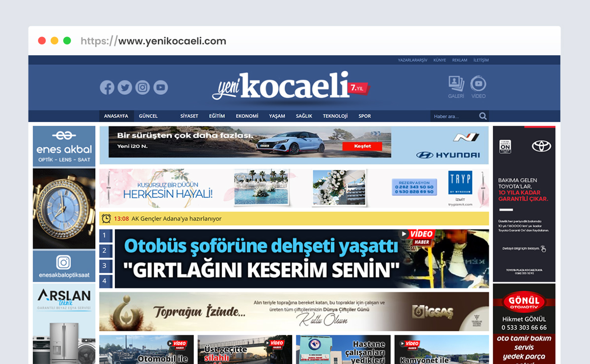
Task: Select headline slide number 3
Action: [x=105, y=266]
